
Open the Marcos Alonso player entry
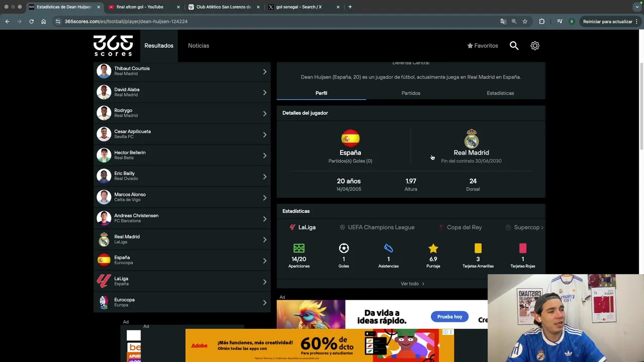click(x=182, y=197)
